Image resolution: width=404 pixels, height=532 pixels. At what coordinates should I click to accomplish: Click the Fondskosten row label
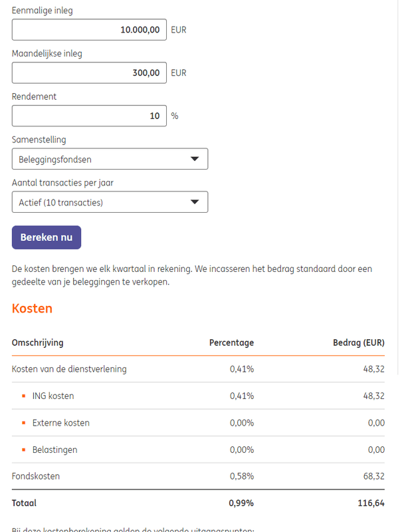coord(36,476)
